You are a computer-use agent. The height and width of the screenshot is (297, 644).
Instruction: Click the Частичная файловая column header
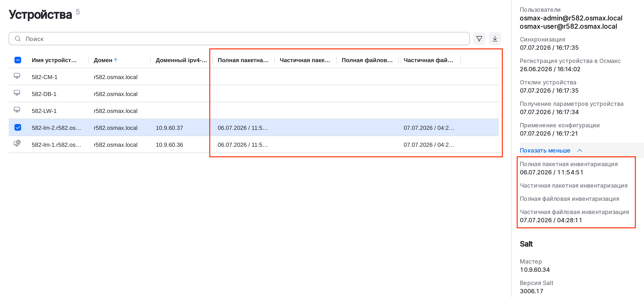pos(428,60)
